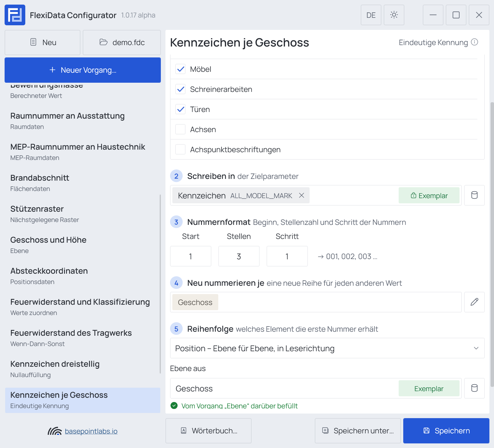Open parameter database for Ebene aus row
The image size is (494, 448).
point(474,388)
